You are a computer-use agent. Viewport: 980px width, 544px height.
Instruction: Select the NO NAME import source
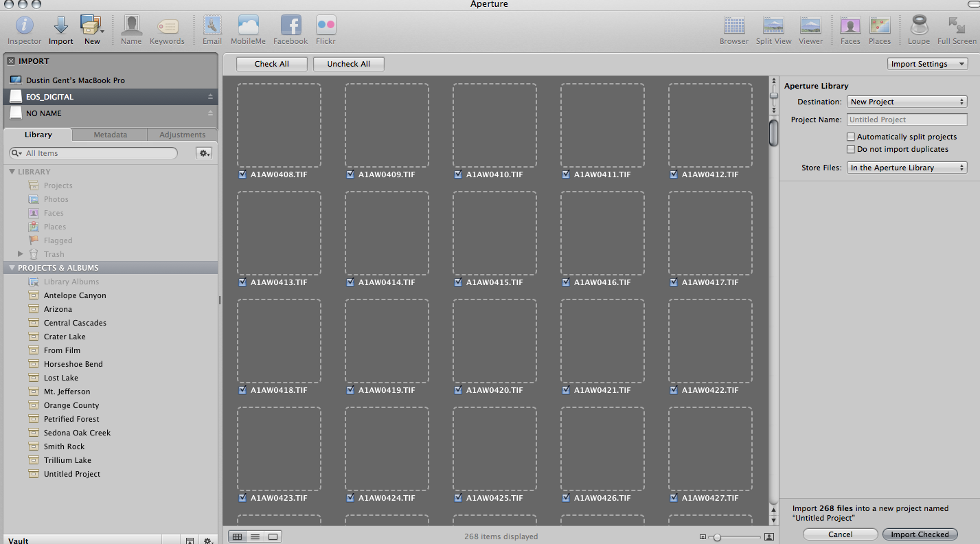111,113
